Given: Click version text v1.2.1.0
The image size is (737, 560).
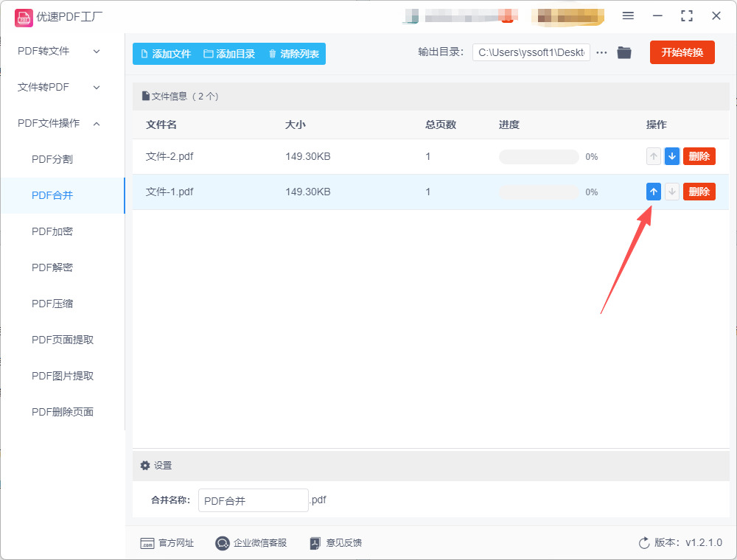Looking at the screenshot, I should tap(704, 542).
